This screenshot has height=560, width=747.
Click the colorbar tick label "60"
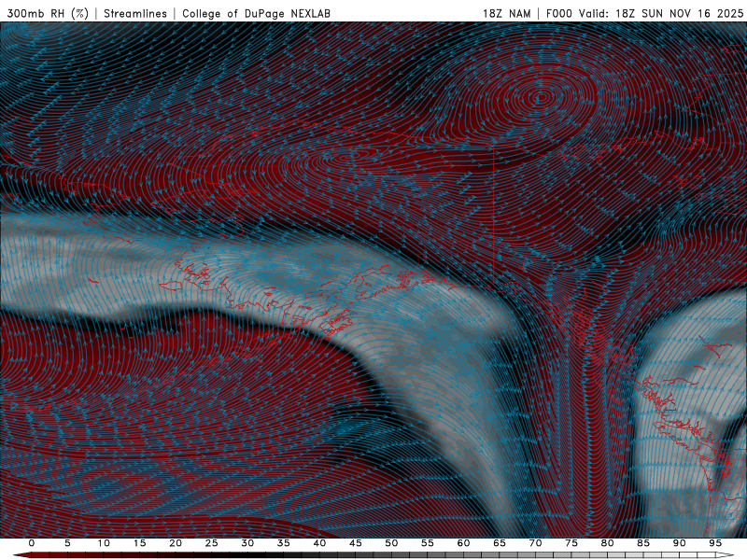[x=463, y=543]
